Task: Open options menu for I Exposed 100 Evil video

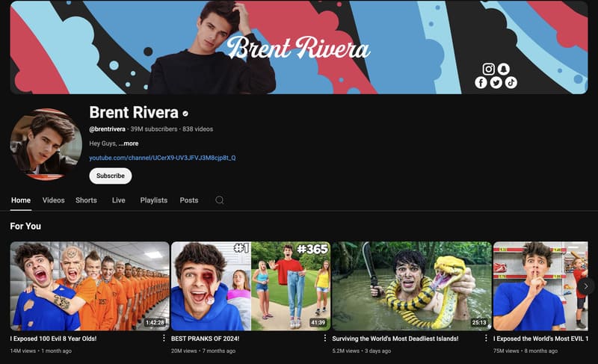Action: click(x=164, y=338)
